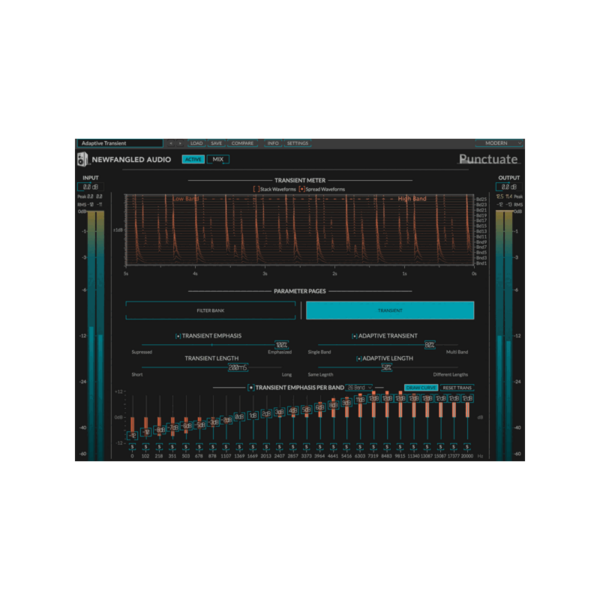Solo the 218 Hz band

[x=159, y=447]
